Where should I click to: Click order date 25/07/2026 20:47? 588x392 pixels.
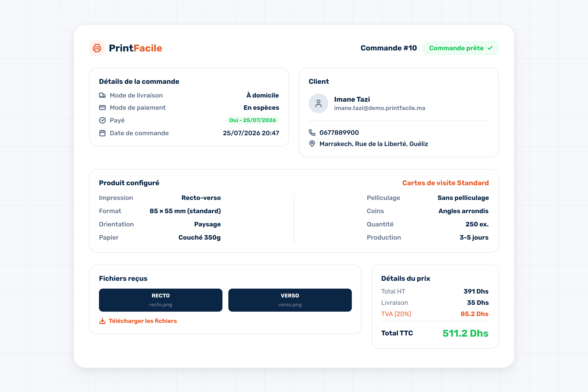251,133
